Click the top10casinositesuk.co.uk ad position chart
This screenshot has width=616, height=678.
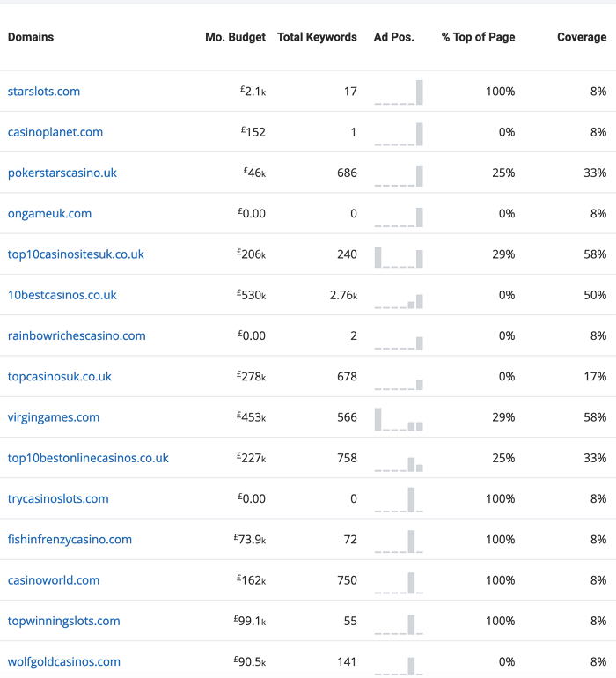(x=399, y=256)
